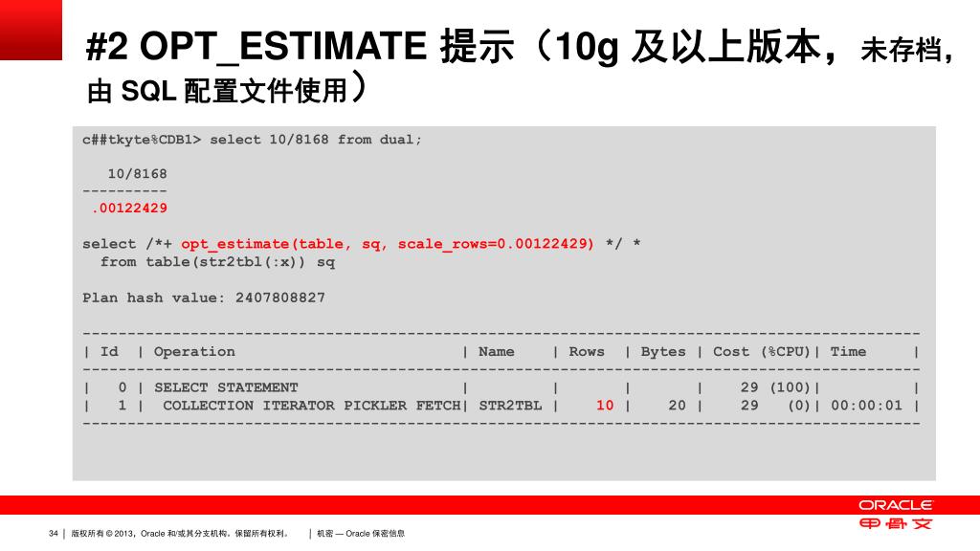Click the red value '.00122429'
The height and width of the screenshot is (551, 980).
[129, 208]
